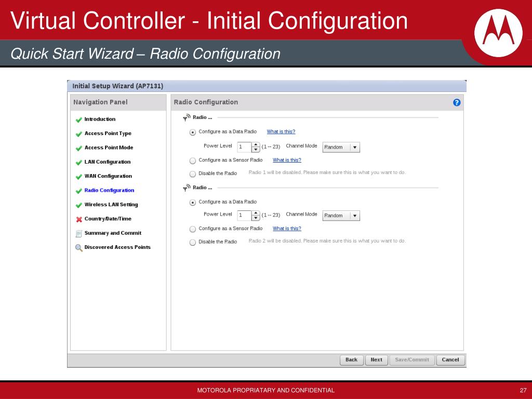Decrease the Radio 2 Power Level with down arrow
532x399 pixels.
pos(256,218)
